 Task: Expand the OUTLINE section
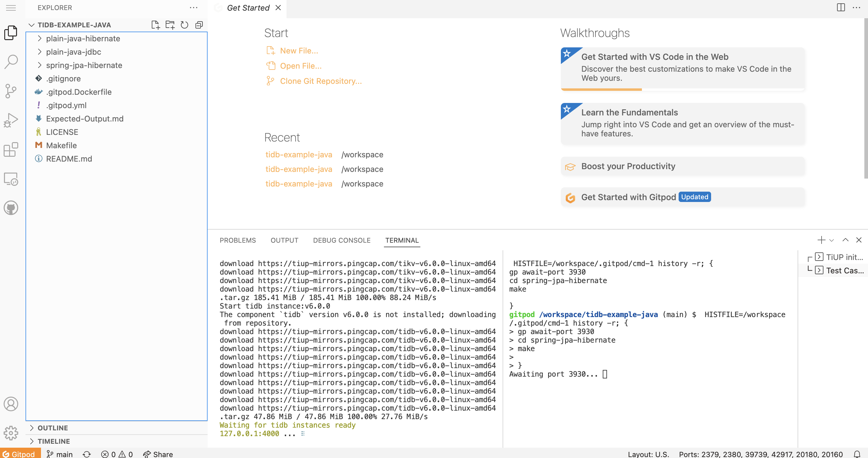click(53, 428)
